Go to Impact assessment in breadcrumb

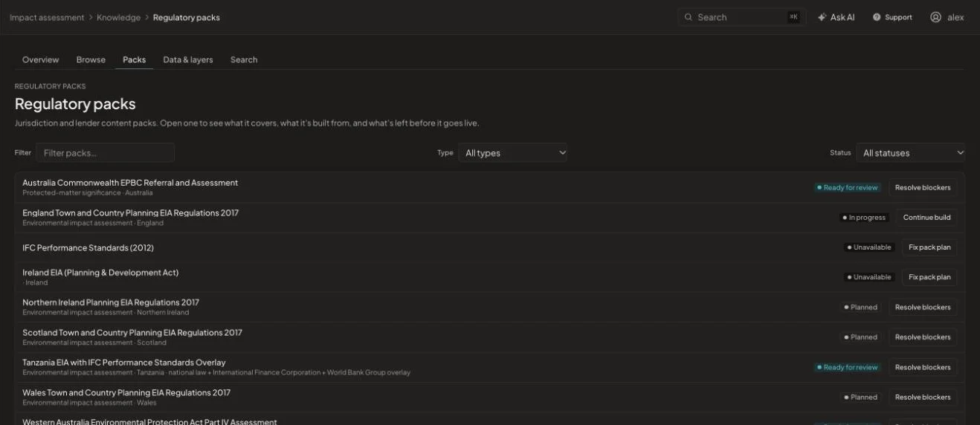[47, 17]
